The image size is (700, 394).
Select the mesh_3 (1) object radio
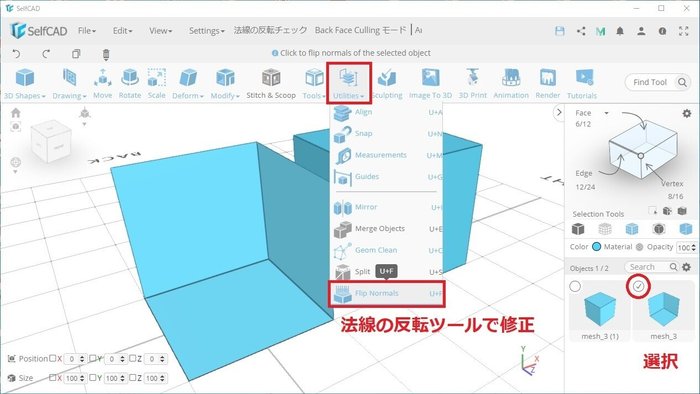tap(575, 286)
